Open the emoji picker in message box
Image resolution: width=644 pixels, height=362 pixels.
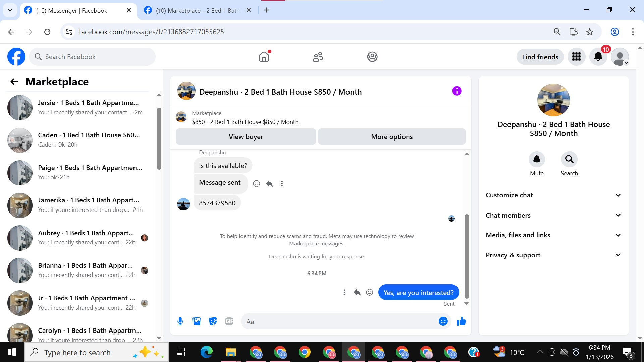[x=443, y=321]
